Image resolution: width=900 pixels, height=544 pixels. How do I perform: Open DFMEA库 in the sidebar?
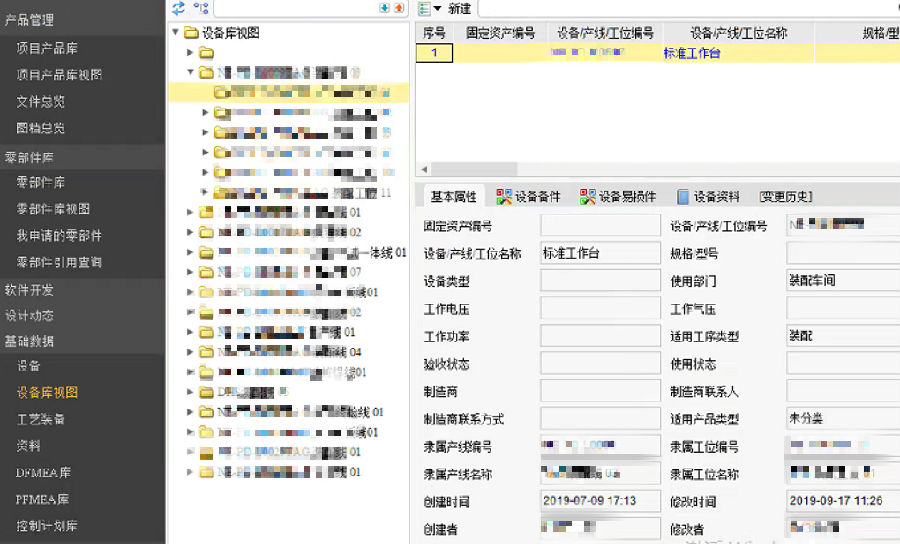(x=43, y=473)
